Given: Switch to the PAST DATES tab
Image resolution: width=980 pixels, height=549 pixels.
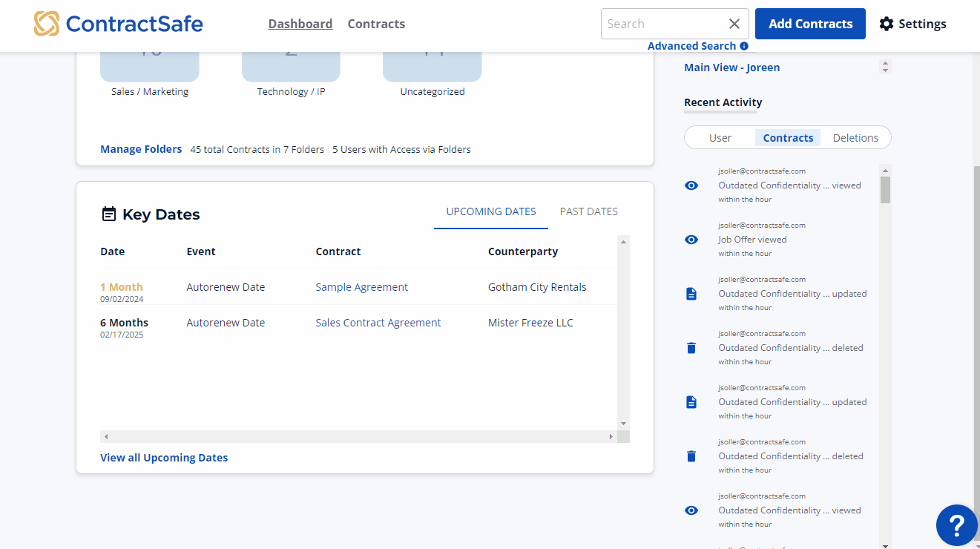Looking at the screenshot, I should coord(588,211).
